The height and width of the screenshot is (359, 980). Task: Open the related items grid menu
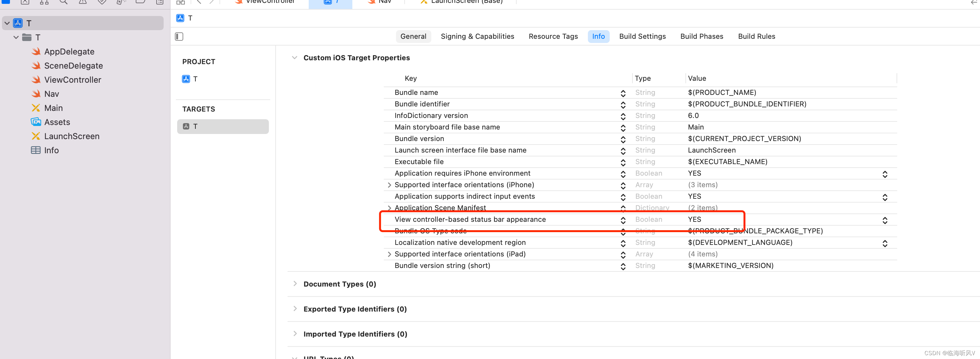181,2
